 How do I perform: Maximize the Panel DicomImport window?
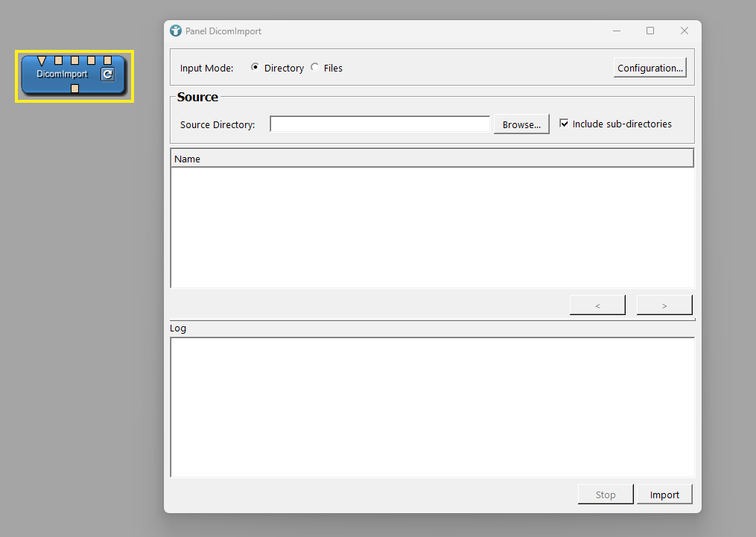[650, 31]
